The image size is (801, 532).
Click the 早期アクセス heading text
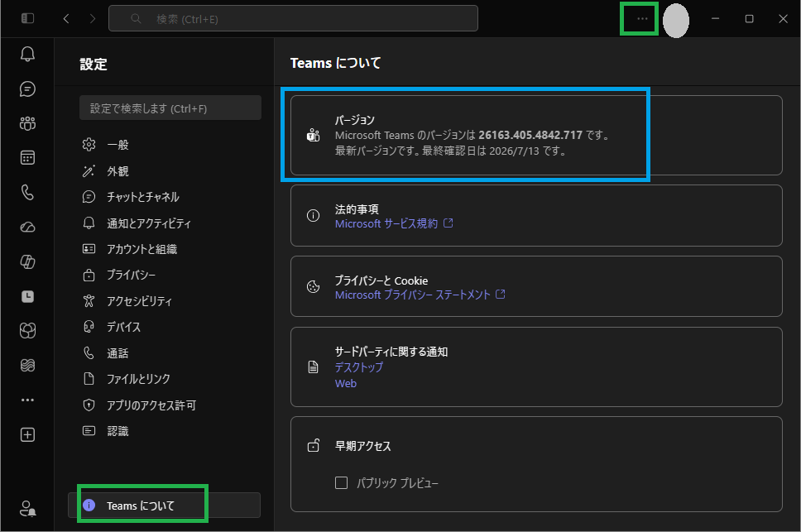(362, 446)
